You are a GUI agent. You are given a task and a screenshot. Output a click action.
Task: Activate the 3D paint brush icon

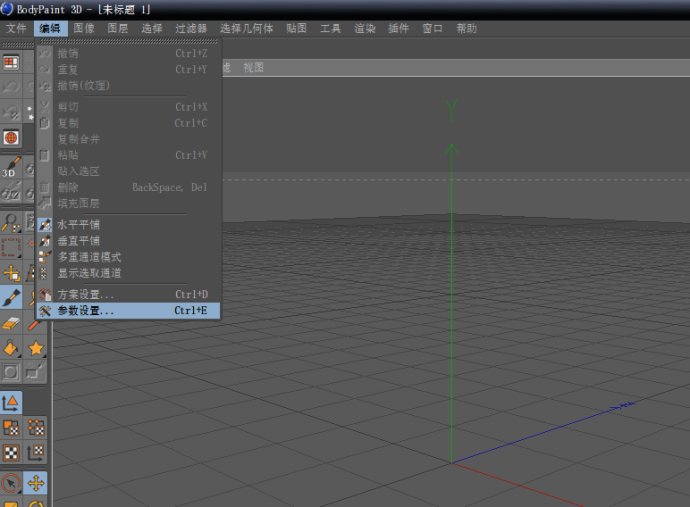tap(11, 166)
